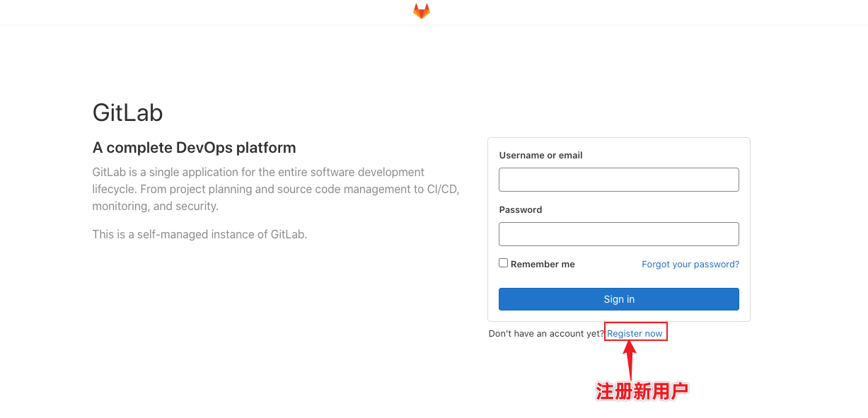Click 'This is a self-managed instance' text
Image resolution: width=868 pixels, height=418 pixels.
coord(200,234)
